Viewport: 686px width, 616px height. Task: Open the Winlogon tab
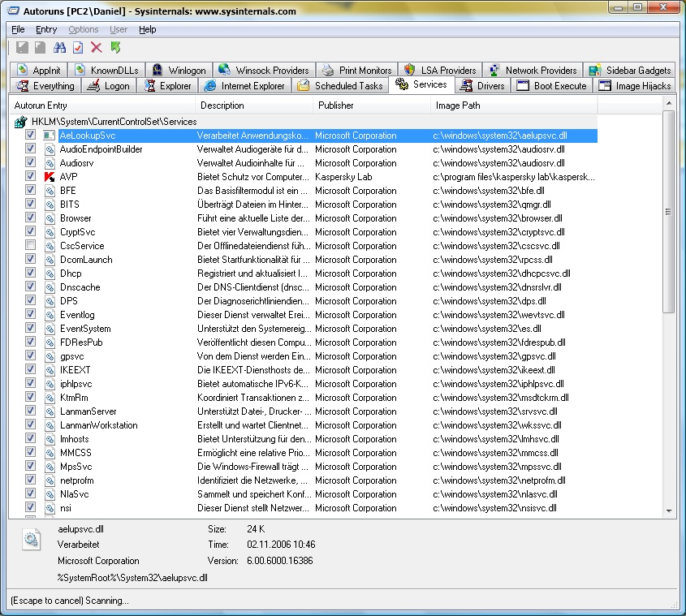coord(179,70)
